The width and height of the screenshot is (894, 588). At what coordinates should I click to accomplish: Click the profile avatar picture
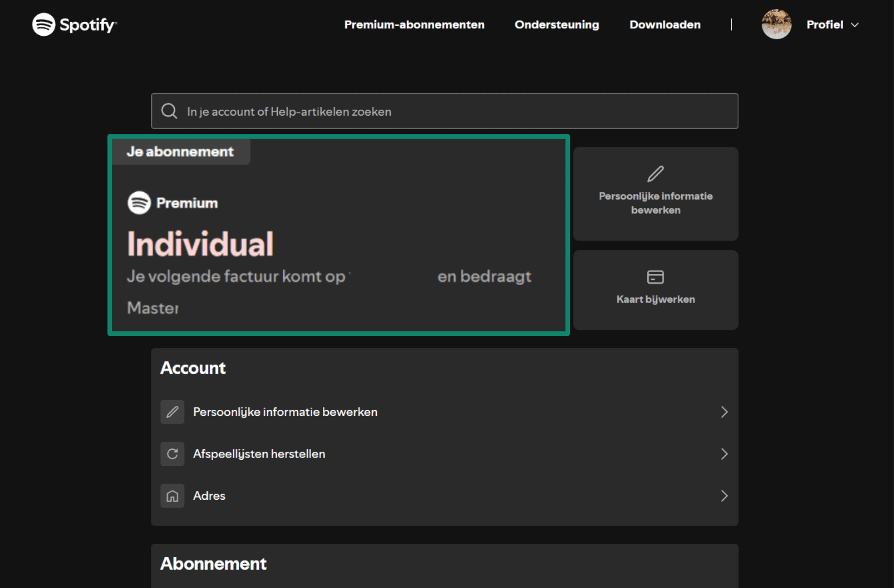coord(777,24)
